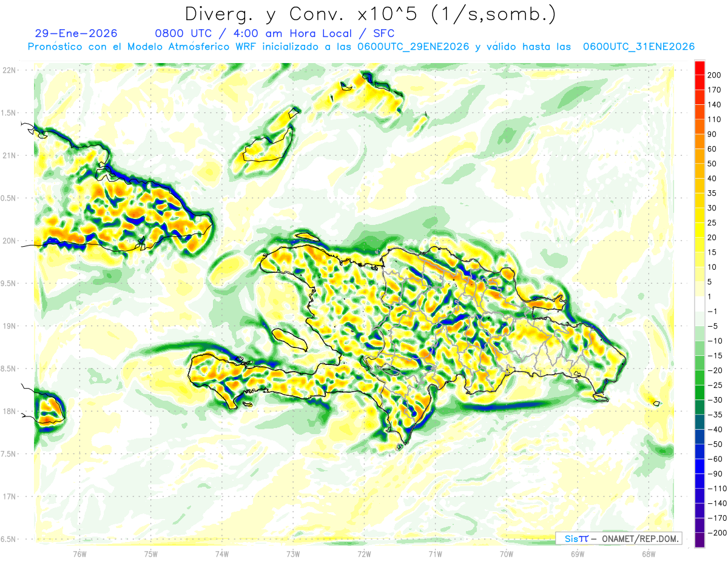Click the '69W' longitude label
Screen dimensions: 728x562
coord(577,554)
